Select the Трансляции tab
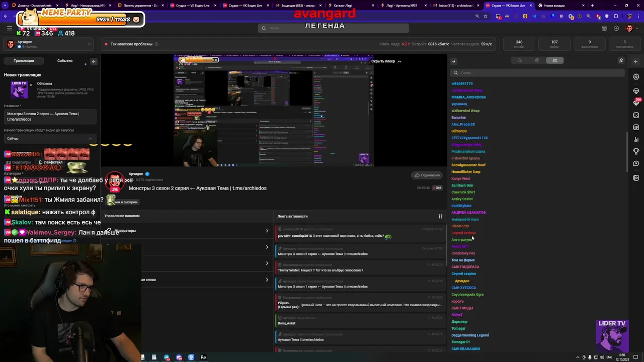The image size is (644, 362). [24, 61]
